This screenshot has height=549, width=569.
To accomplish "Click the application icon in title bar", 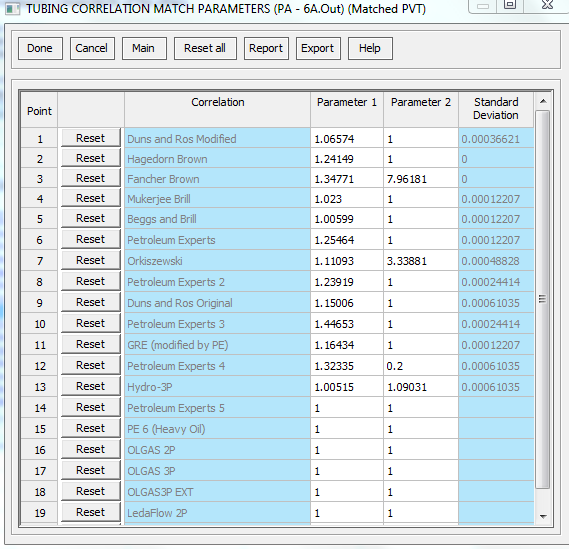I will (x=12, y=9).
